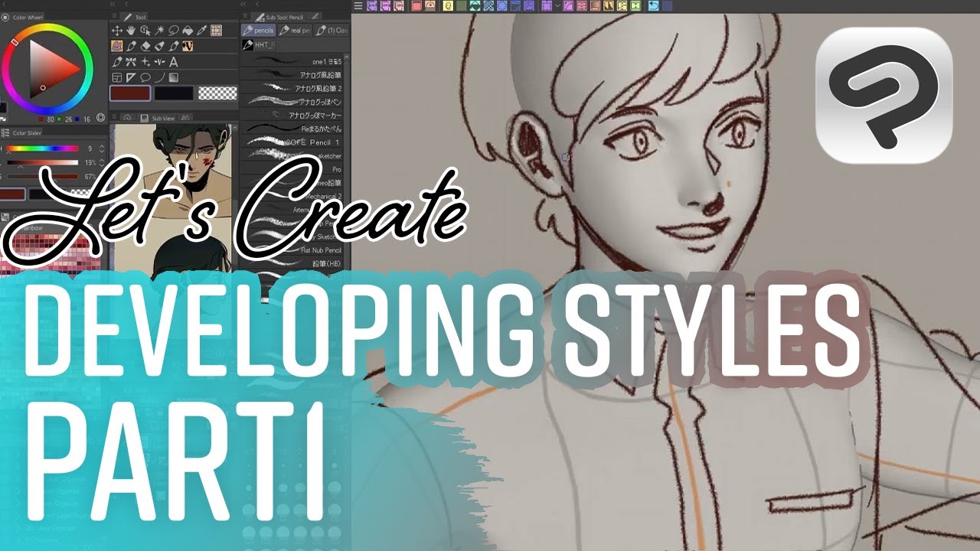Viewport: 980px width, 551px height.
Task: Select the sparkle effect tool
Action: pos(145,62)
